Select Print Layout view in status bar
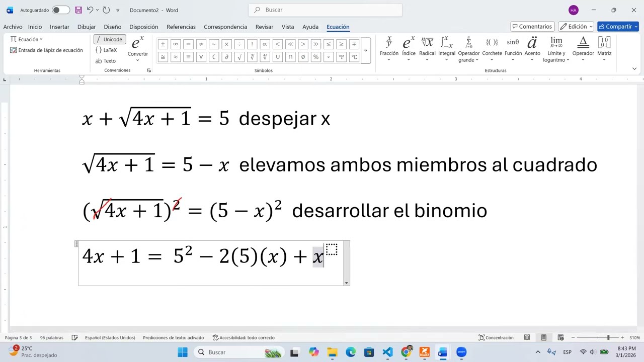Viewport: 644px width, 362px height. [x=543, y=337]
